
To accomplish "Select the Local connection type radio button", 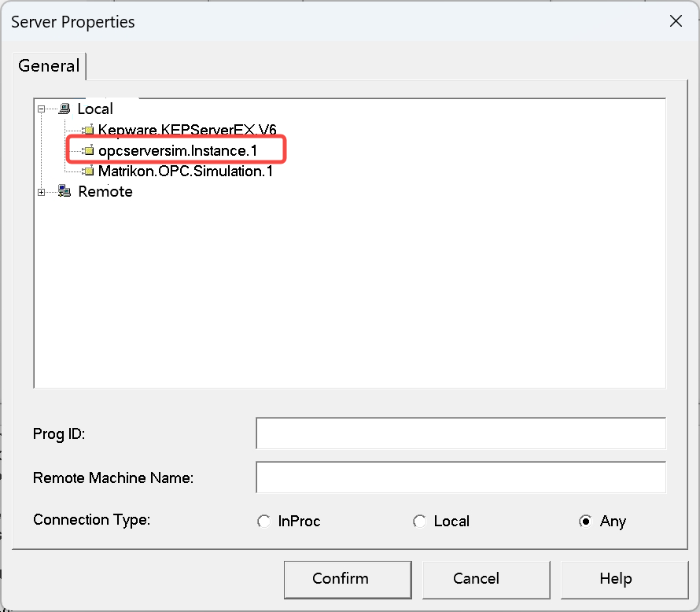I will pos(420,522).
